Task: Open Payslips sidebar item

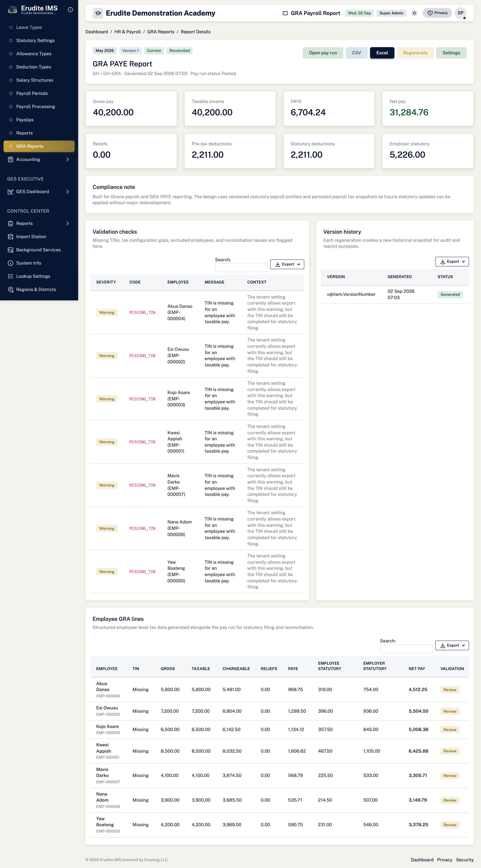Action: pyautogui.click(x=39, y=120)
